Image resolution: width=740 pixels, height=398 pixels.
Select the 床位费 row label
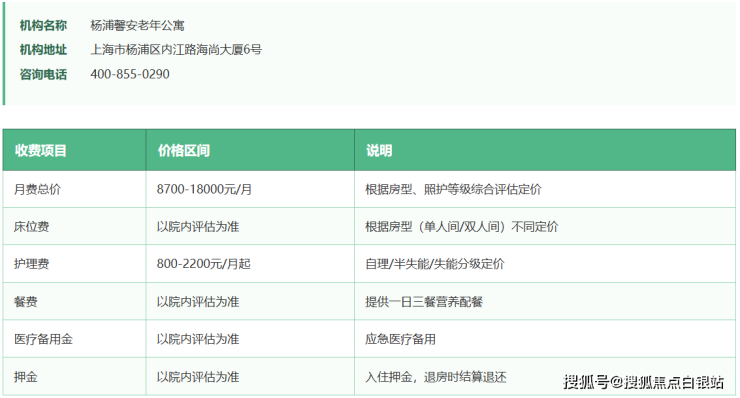pyautogui.click(x=32, y=227)
